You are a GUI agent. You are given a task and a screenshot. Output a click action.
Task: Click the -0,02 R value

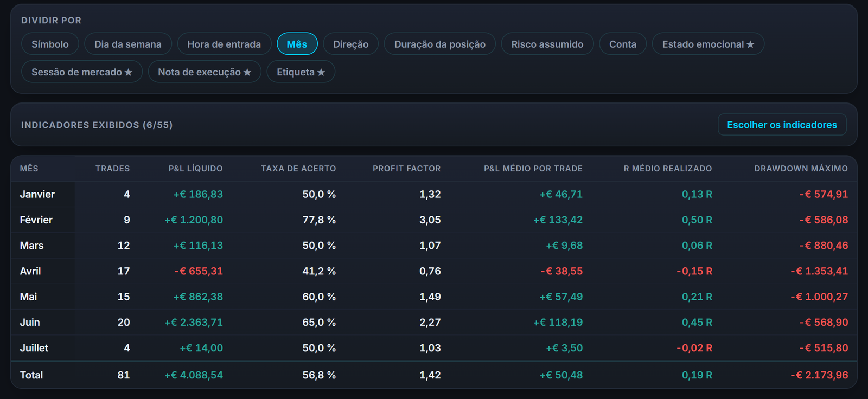point(694,348)
